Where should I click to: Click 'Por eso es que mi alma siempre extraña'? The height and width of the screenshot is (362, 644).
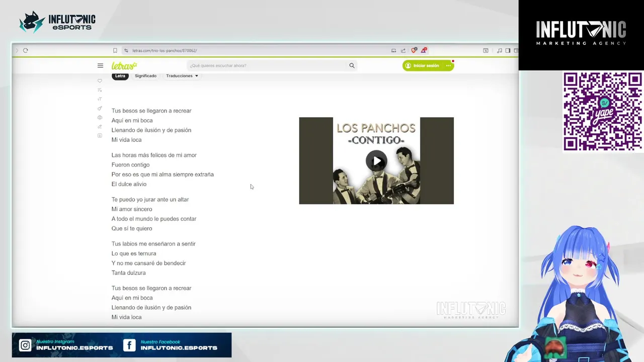163,174
